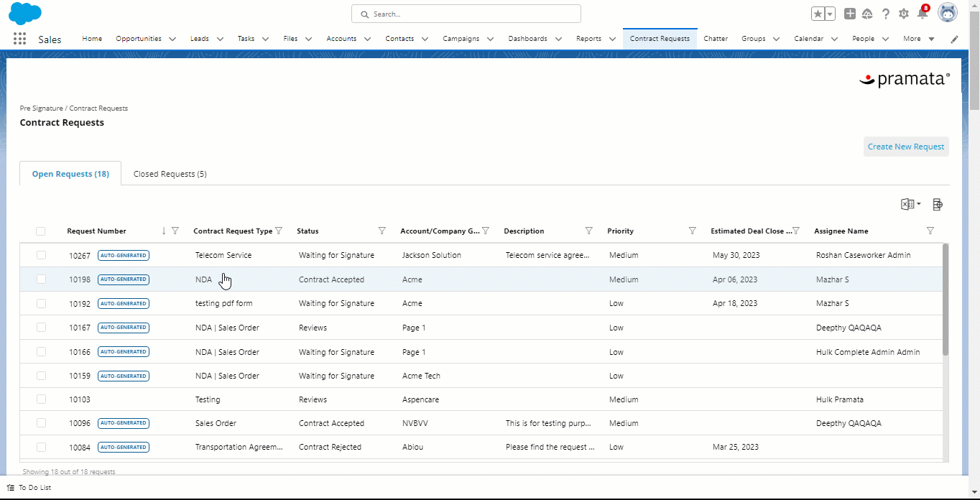Open the Contract Requests nav tab
The width and height of the screenshot is (980, 500).
pyautogui.click(x=660, y=39)
